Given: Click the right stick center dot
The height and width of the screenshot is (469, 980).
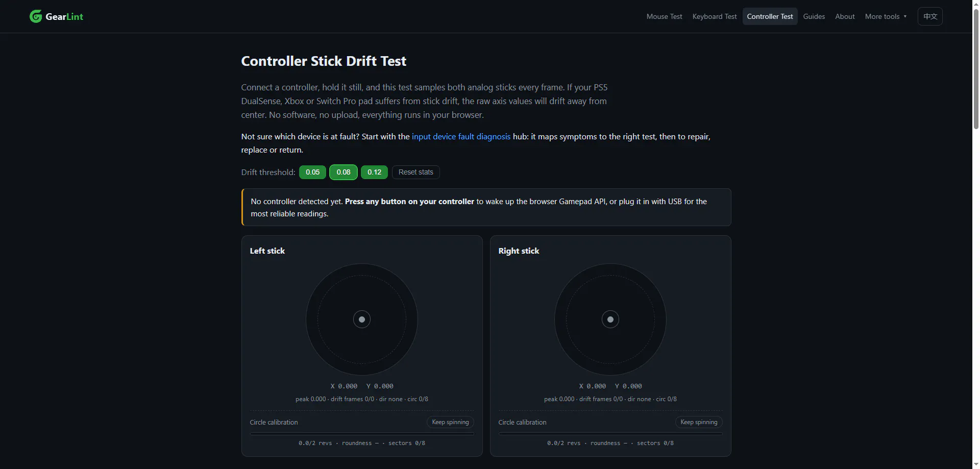Looking at the screenshot, I should 610,319.
